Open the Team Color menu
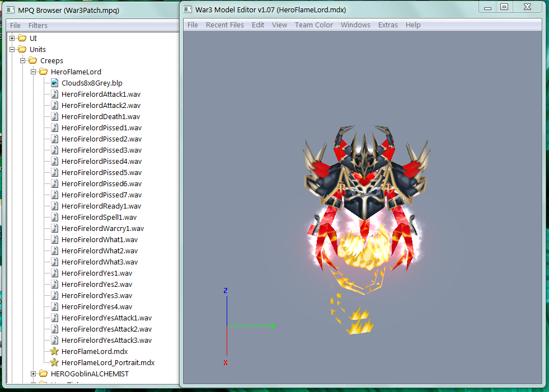Viewport: 549px width, 392px height. (x=314, y=25)
